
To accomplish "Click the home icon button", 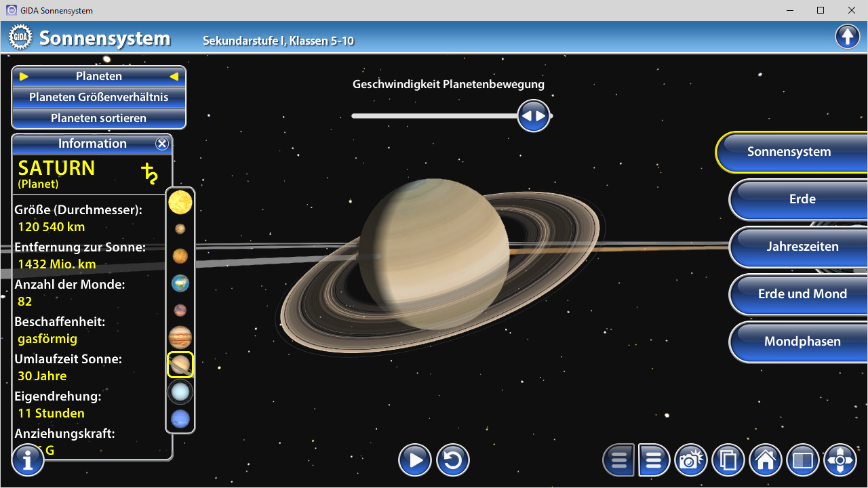I will pyautogui.click(x=766, y=461).
